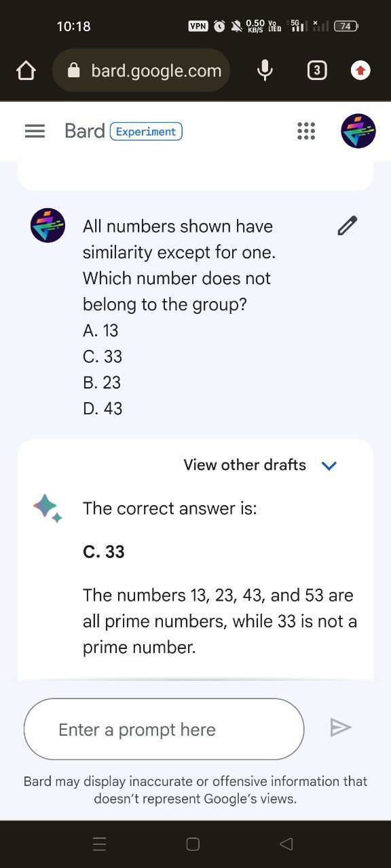Tap the red update arrow icon

click(x=360, y=70)
